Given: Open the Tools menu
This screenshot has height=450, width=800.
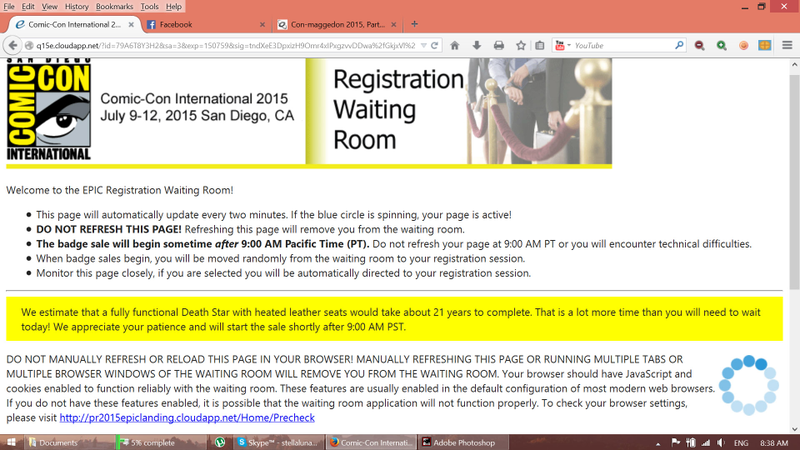Looking at the screenshot, I should pos(149,7).
